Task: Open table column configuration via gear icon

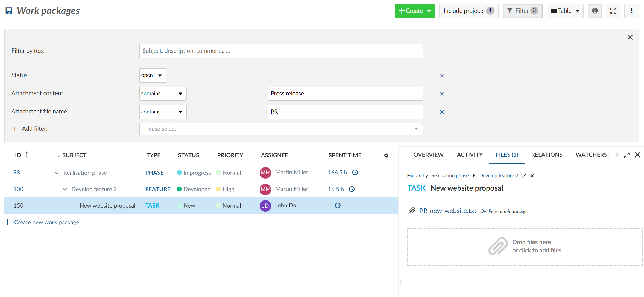Action: tap(386, 155)
